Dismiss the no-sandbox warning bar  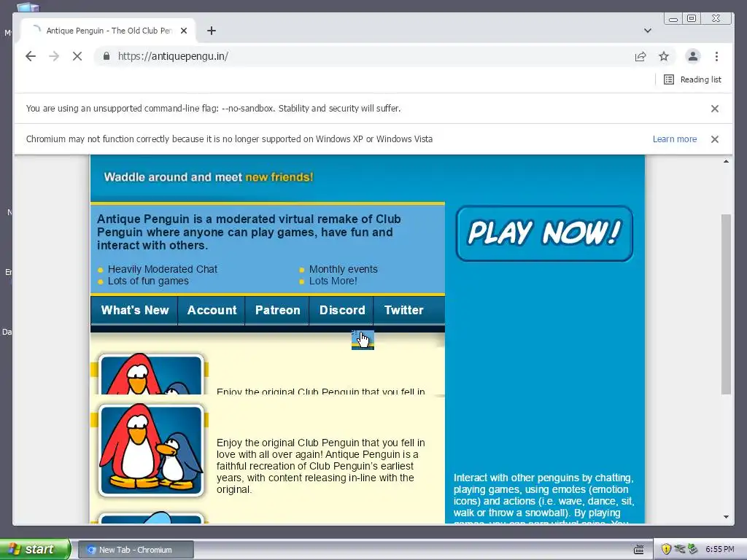[x=715, y=109]
